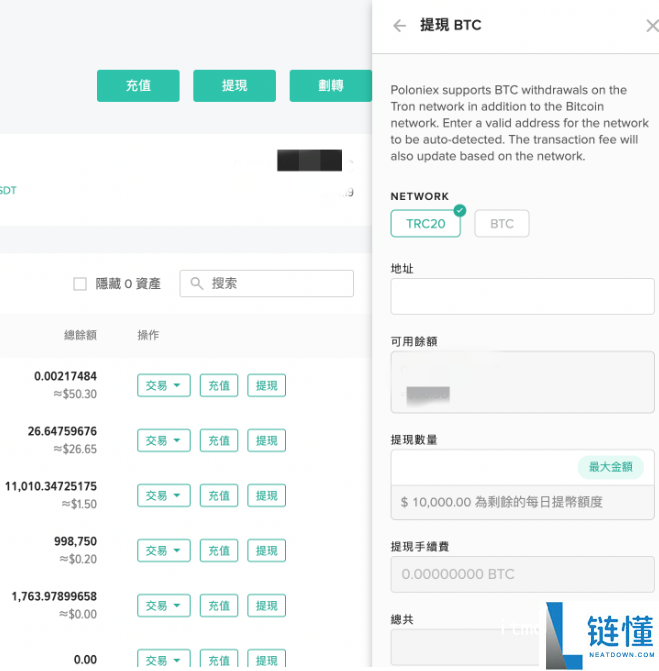Click the $ 10,000.00 daily limit text

coord(502,502)
